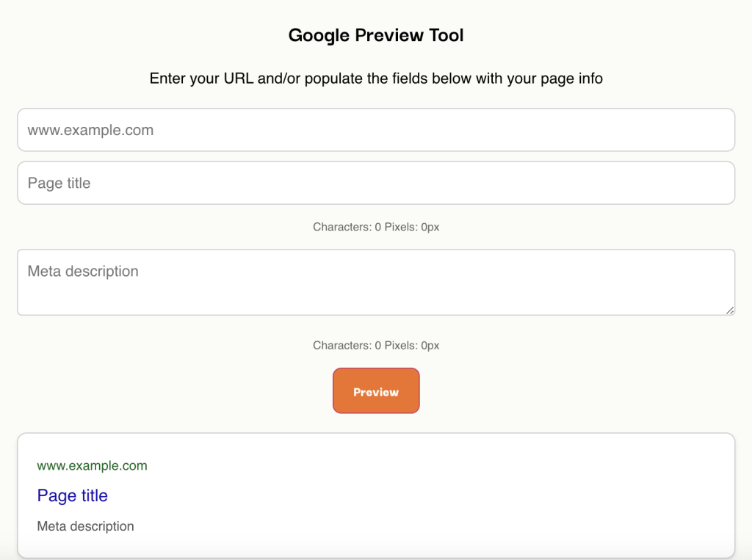Click the instruction text above the URL field
Viewport: 752px width, 560px height.
[x=376, y=79]
